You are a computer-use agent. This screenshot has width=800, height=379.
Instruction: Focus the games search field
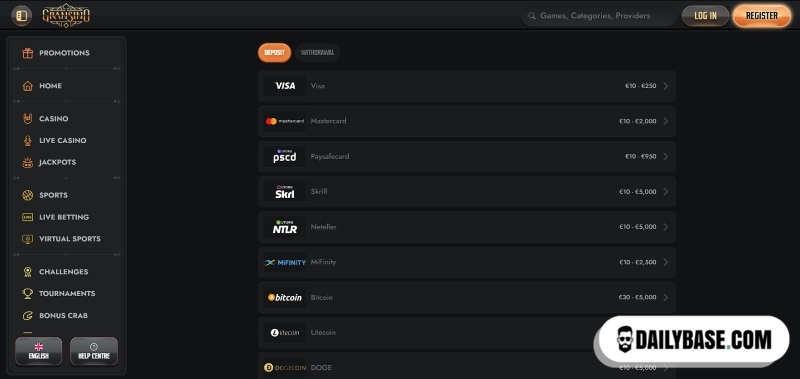pyautogui.click(x=599, y=16)
